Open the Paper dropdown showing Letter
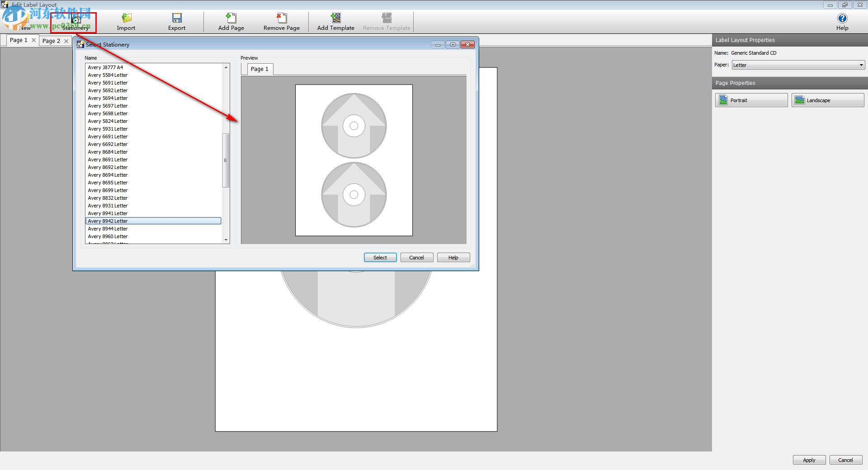The height and width of the screenshot is (470, 868). point(797,65)
